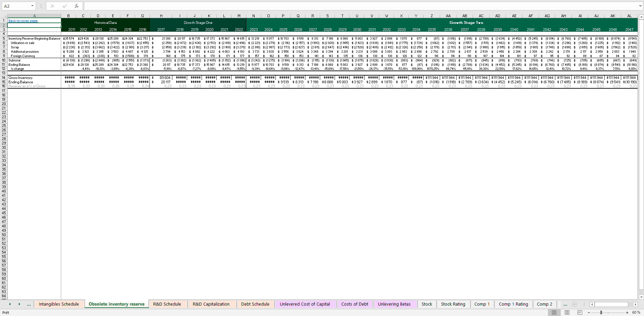The width and height of the screenshot is (644, 316).
Task: Select row 5 header
Action: coord(4,39)
